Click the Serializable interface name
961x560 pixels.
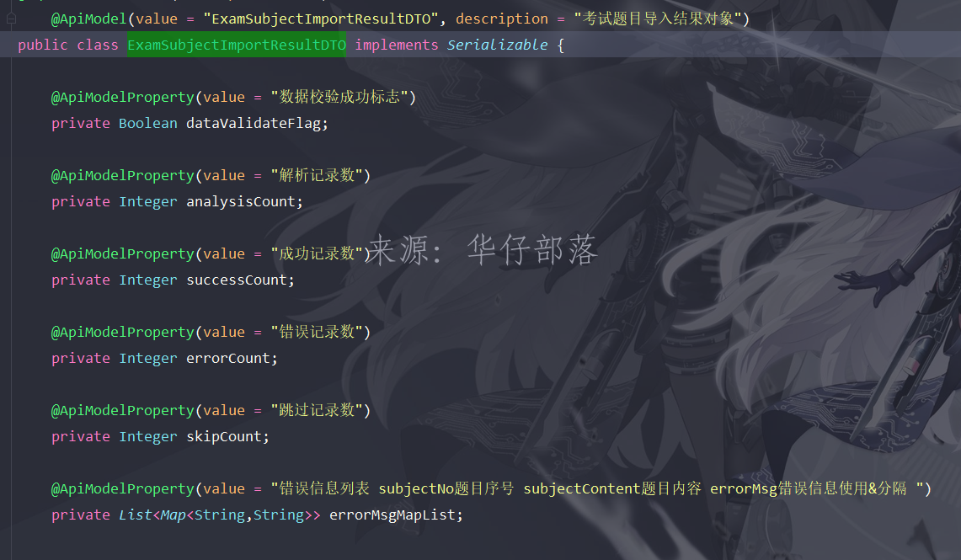click(x=497, y=45)
